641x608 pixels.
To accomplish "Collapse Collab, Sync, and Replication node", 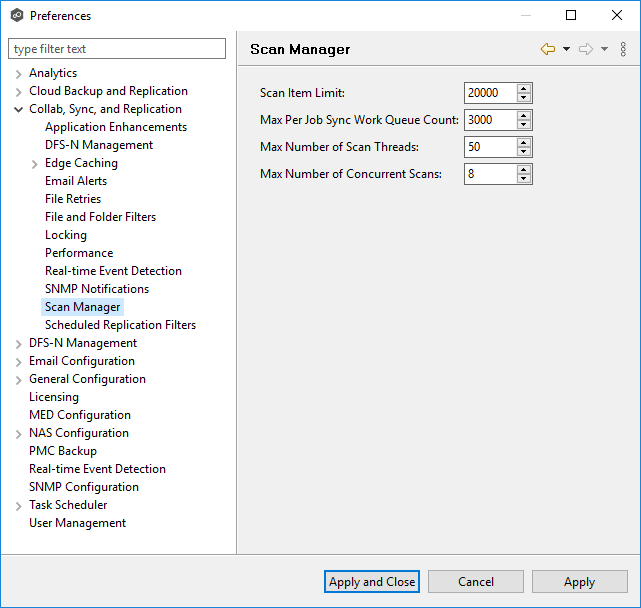I will coord(19,109).
